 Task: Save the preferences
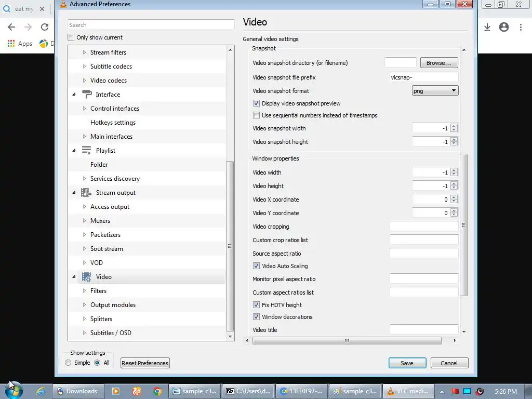coord(407,363)
